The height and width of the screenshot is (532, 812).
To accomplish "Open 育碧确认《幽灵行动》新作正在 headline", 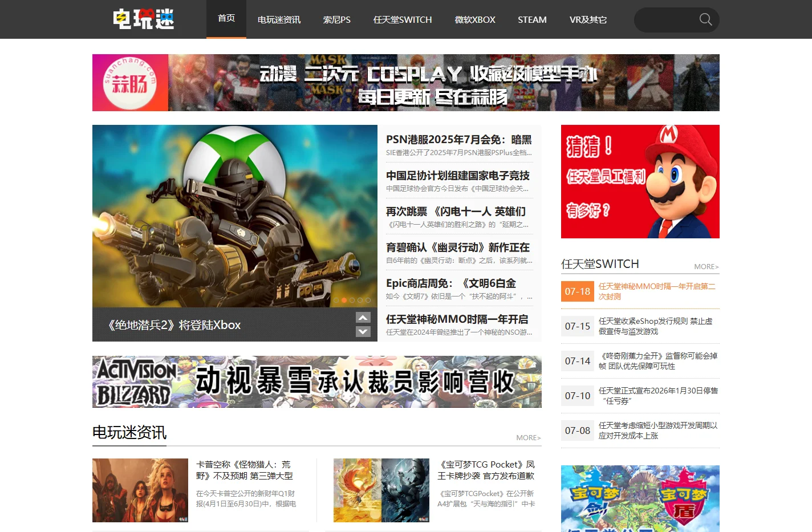I will click(x=458, y=247).
